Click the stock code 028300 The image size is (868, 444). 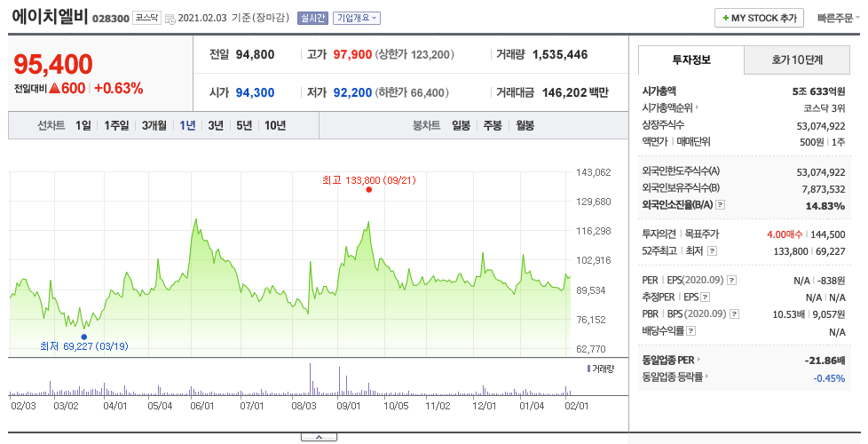[x=111, y=19]
